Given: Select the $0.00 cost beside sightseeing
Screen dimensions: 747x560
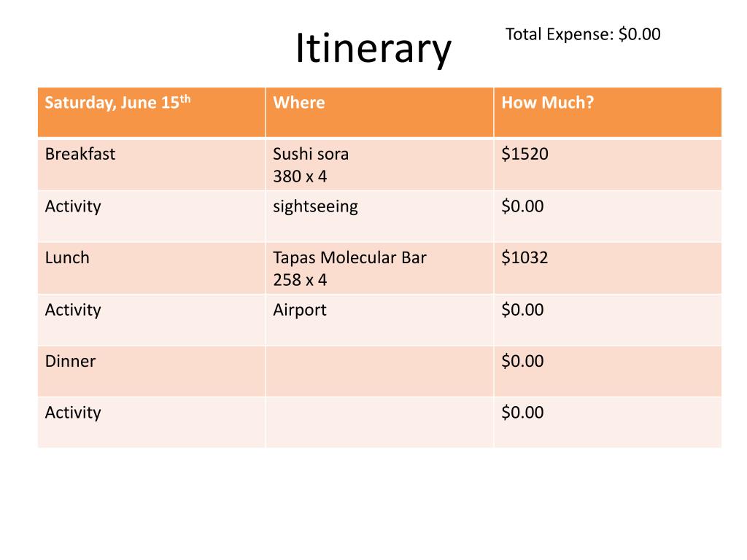Looking at the screenshot, I should tap(608, 217).
